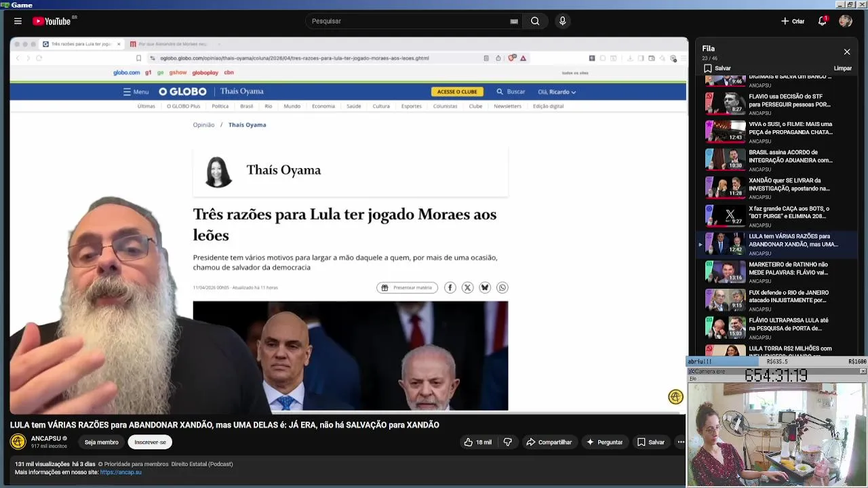Click the Direito Estatal (Podcast) link
Screen dimensions: 868x488
point(202,464)
